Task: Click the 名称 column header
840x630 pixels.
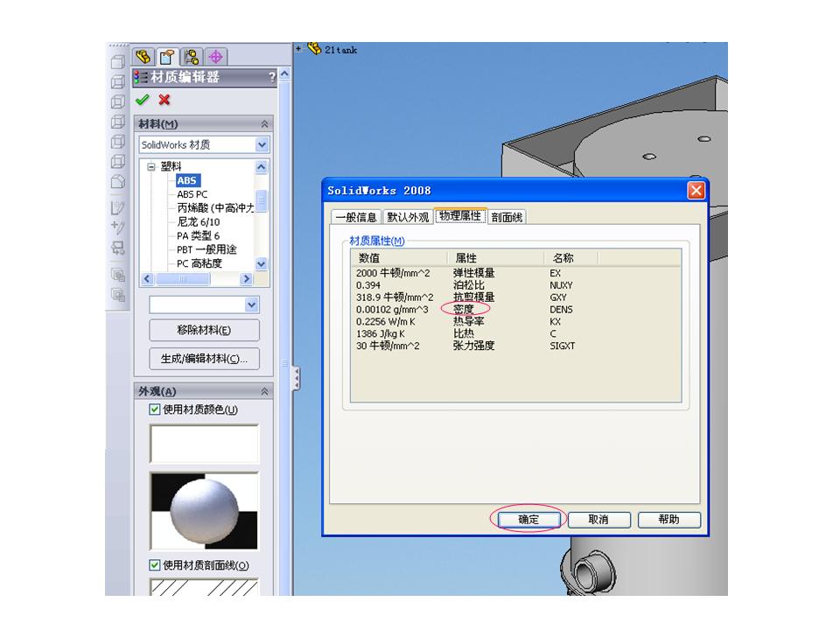Action: click(x=571, y=258)
